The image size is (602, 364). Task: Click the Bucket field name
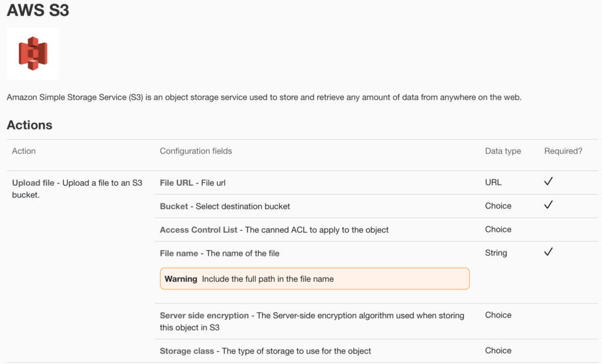pyautogui.click(x=174, y=206)
